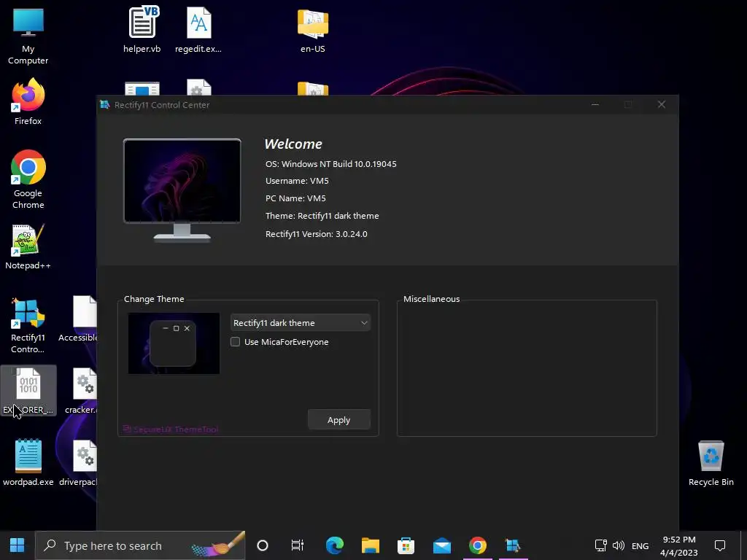747x560 pixels.
Task: Open the en-US folder on the desktop
Action: tap(313, 29)
